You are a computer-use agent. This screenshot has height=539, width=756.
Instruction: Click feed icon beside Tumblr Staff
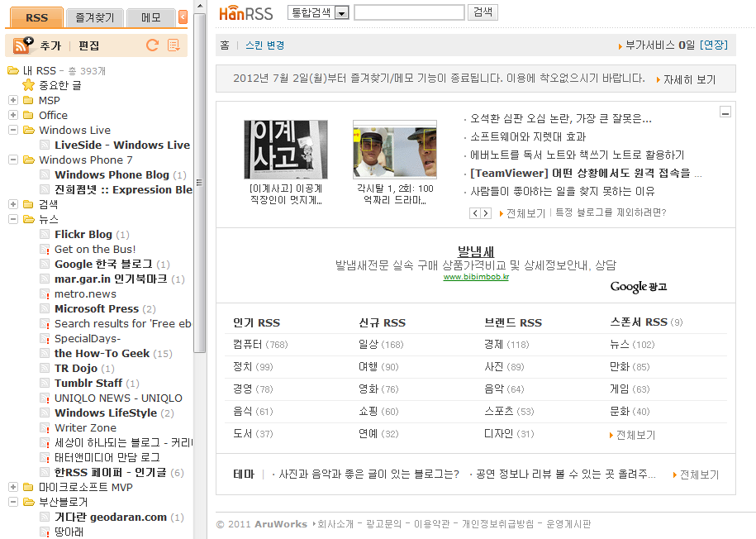(45, 383)
